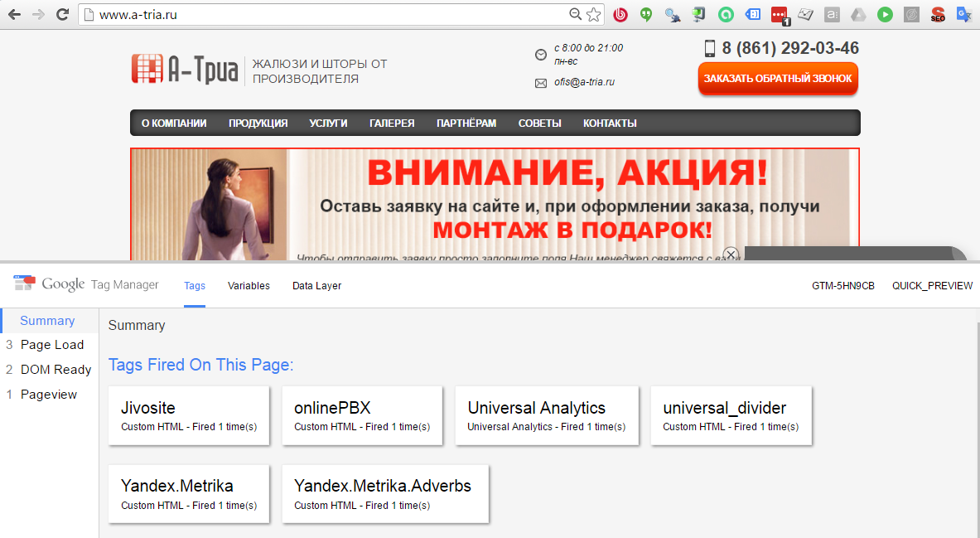Open the 'УСЛУГИ' menu item
The height and width of the screenshot is (538, 980).
coord(328,124)
